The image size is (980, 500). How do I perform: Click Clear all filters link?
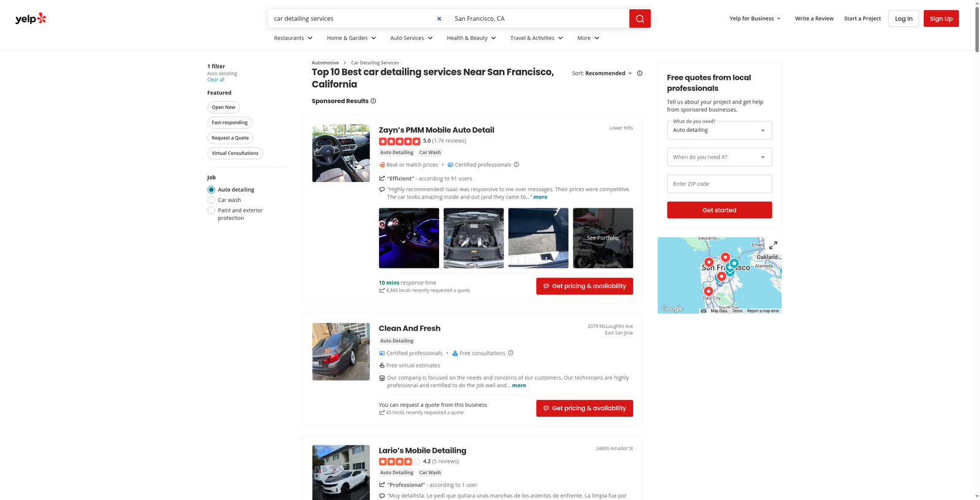click(x=216, y=80)
